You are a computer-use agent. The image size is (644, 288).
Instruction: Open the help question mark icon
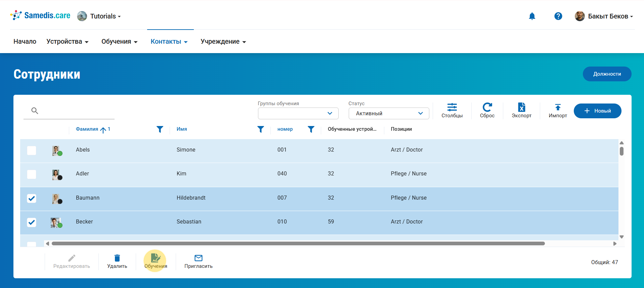[x=558, y=16]
